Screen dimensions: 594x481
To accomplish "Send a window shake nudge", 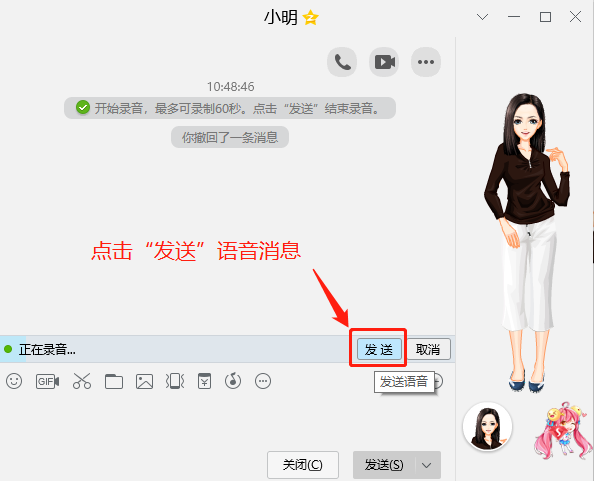I will (x=175, y=381).
